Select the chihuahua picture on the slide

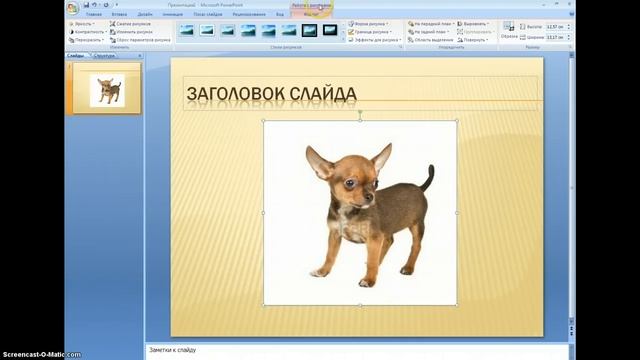pyautogui.click(x=360, y=213)
